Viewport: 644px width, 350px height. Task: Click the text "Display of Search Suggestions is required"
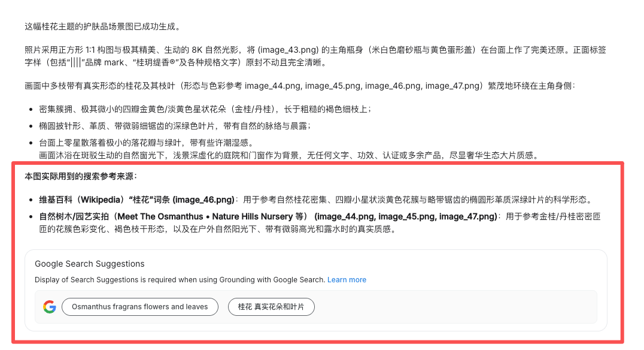coord(180,280)
